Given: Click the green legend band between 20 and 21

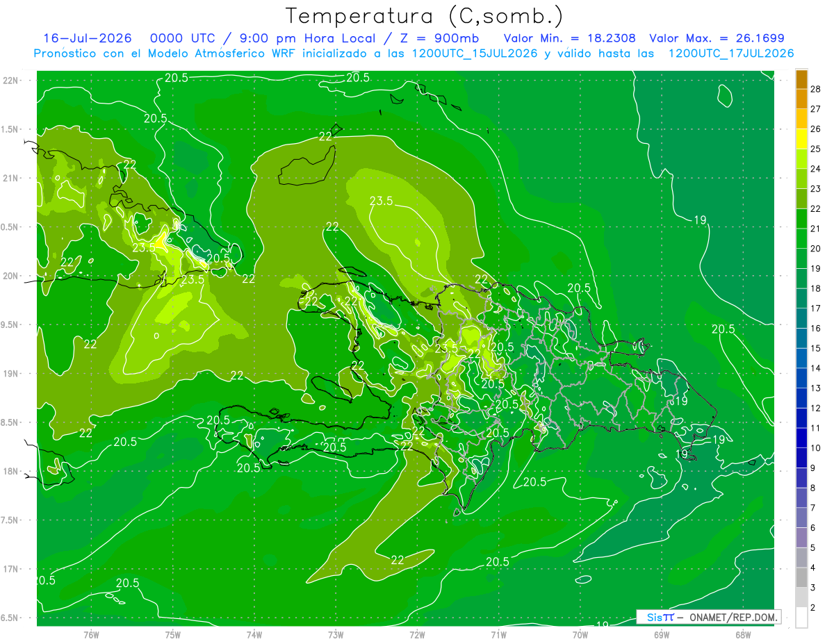Looking at the screenshot, I should (801, 240).
